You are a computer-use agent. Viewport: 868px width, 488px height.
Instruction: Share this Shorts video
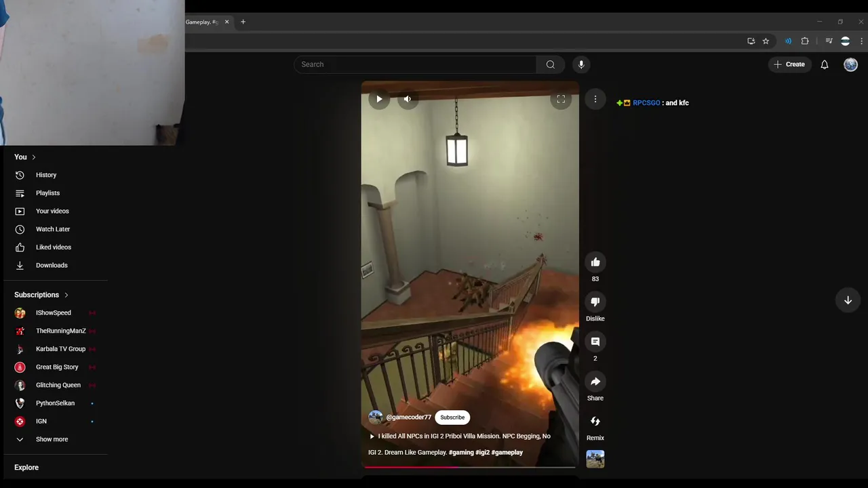click(x=595, y=382)
